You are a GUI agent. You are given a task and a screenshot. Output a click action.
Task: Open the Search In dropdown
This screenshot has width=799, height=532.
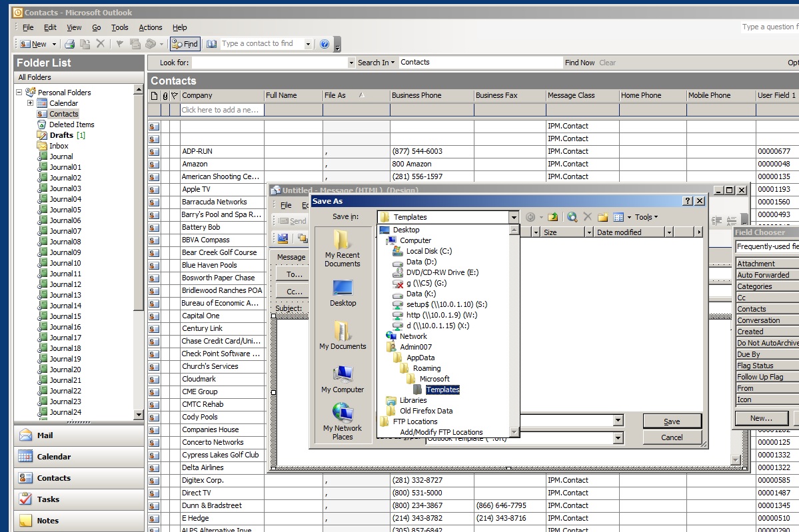(376, 63)
